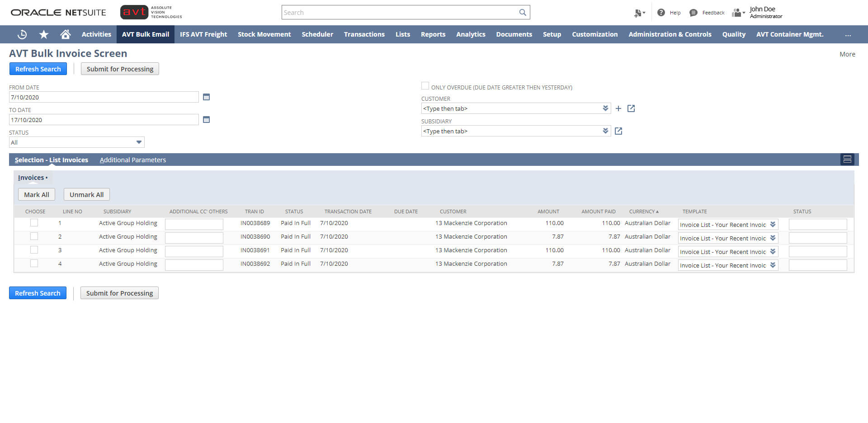Open the From Date calendar picker

[206, 97]
